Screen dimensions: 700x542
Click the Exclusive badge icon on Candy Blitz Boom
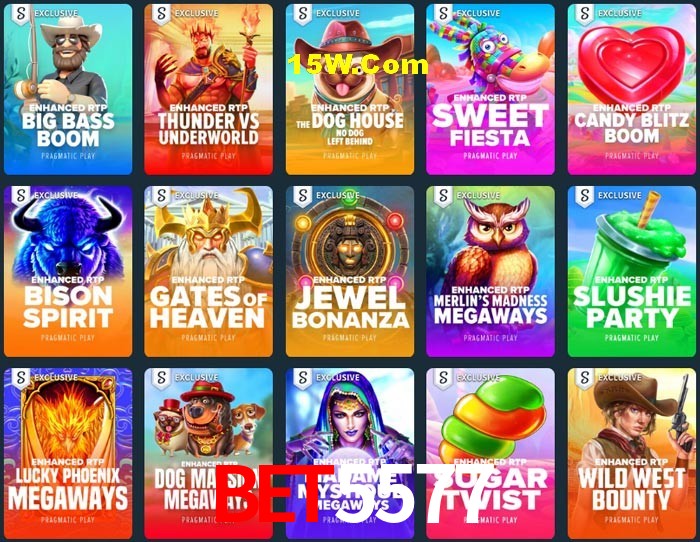[584, 13]
